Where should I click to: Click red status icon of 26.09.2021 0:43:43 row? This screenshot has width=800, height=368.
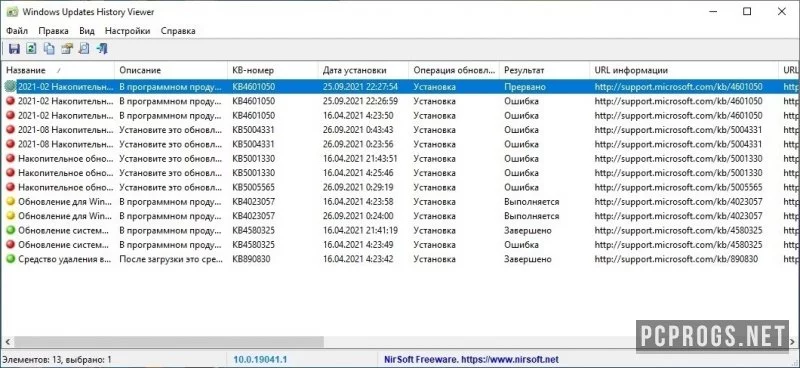point(10,130)
